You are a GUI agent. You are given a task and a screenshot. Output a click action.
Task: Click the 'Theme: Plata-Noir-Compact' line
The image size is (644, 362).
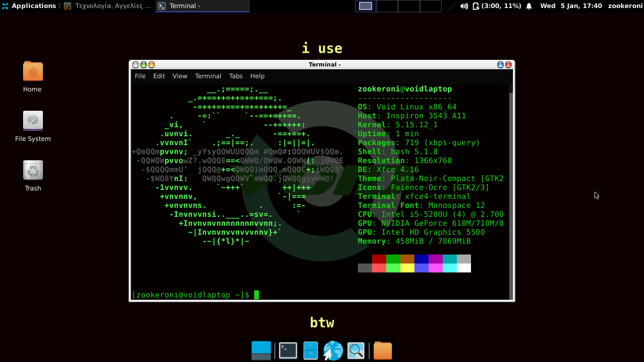[431, 179]
